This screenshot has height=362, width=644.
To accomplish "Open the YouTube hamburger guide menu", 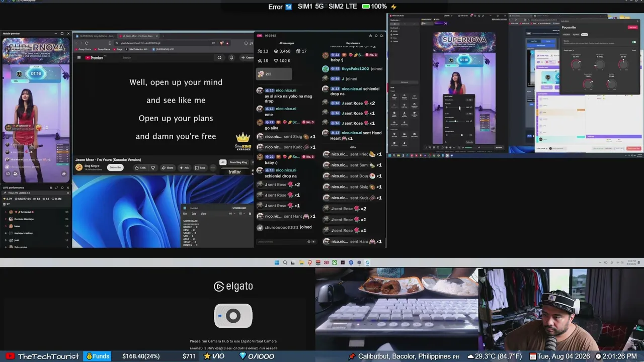I will 78,58.
